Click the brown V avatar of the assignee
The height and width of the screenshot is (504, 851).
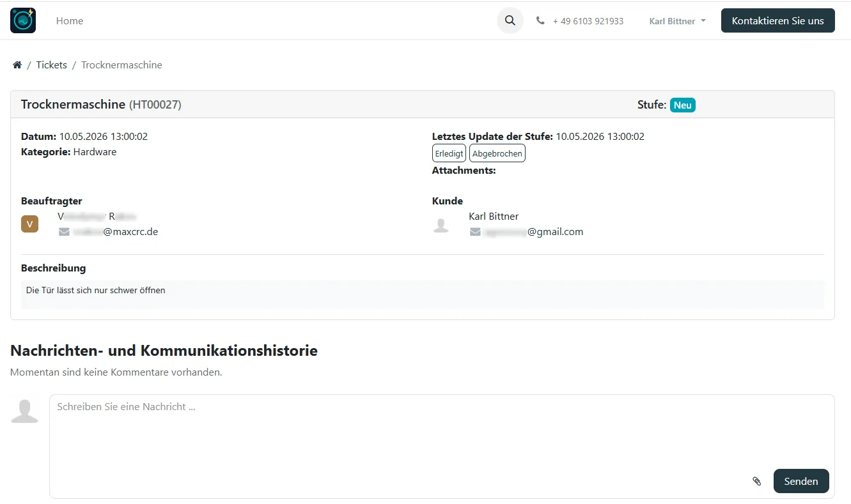(x=29, y=224)
